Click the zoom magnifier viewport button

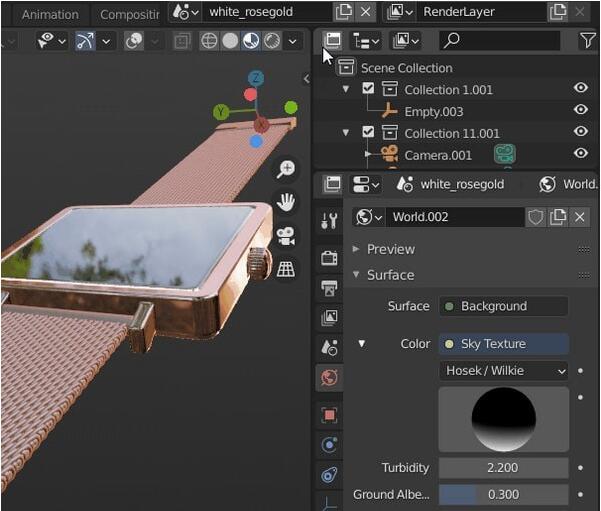286,169
